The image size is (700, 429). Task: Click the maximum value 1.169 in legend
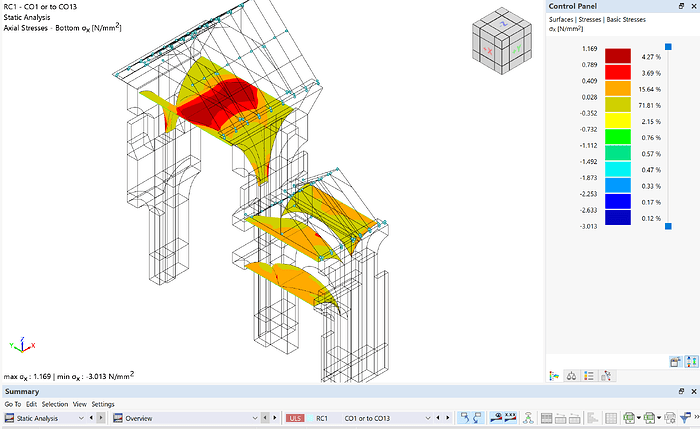[589, 48]
